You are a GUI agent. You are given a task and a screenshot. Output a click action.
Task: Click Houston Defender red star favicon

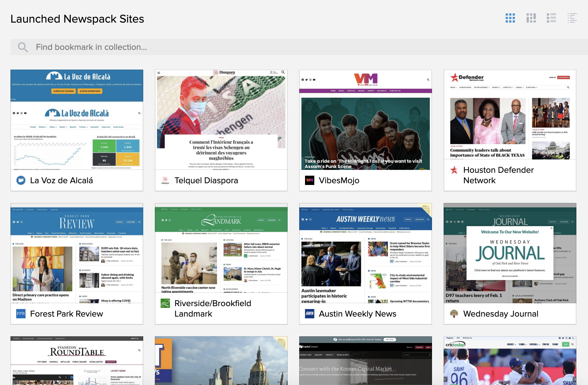pos(454,170)
